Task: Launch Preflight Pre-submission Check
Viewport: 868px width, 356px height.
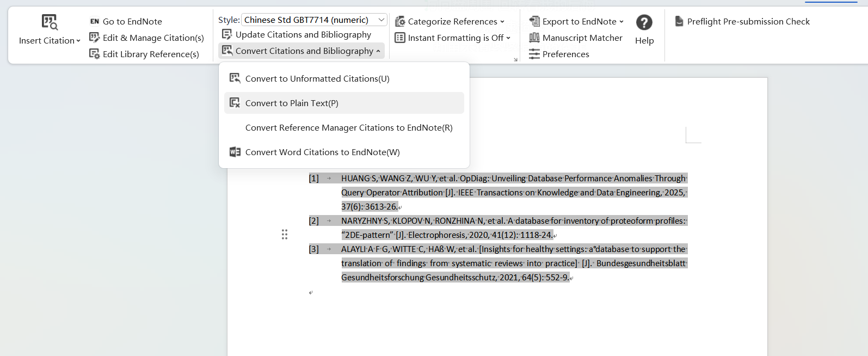Action: tap(748, 22)
